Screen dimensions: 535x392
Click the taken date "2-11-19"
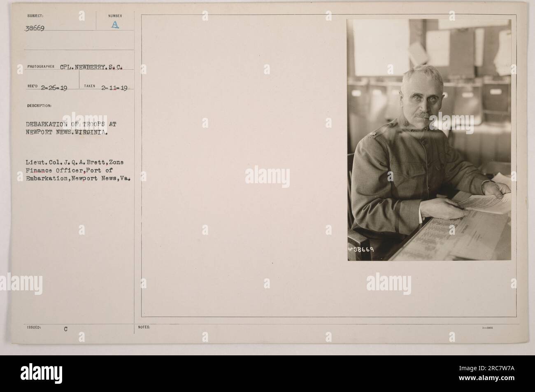click(x=115, y=87)
